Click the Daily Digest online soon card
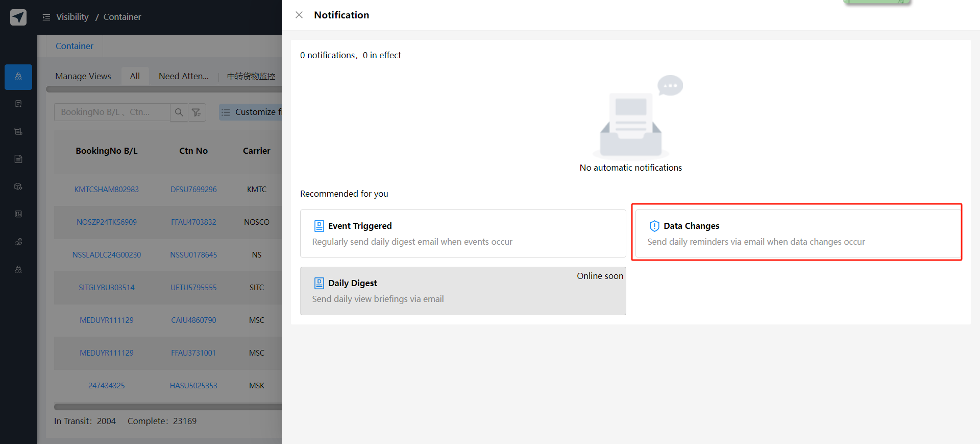 click(x=463, y=291)
